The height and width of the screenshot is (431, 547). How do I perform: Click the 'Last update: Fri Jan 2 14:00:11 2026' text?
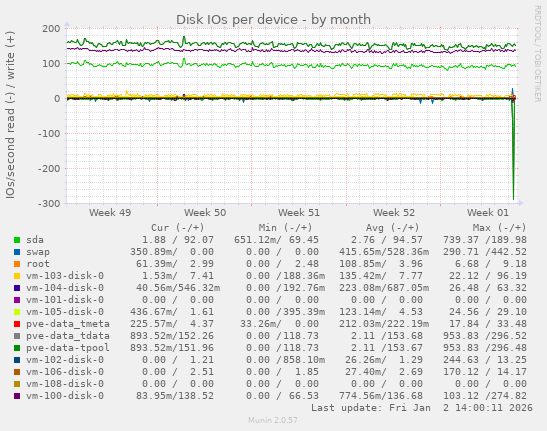pos(422,408)
